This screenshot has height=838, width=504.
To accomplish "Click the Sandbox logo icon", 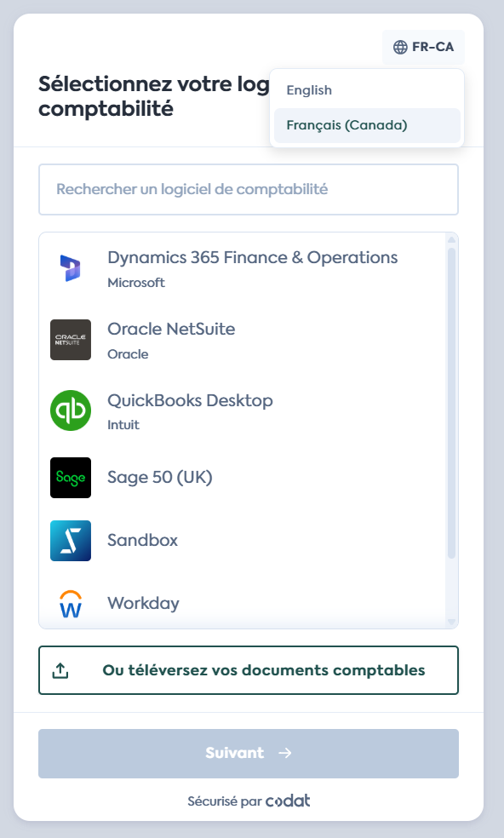I will pos(71,540).
